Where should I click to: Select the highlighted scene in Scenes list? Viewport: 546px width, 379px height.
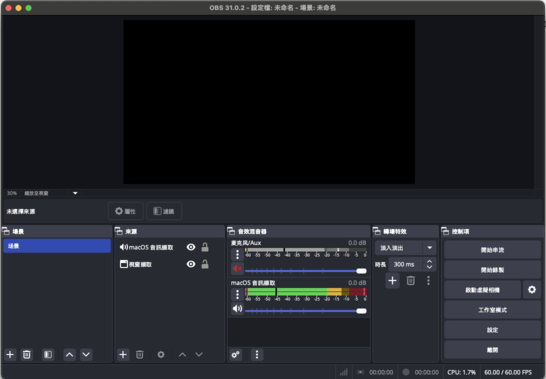57,246
